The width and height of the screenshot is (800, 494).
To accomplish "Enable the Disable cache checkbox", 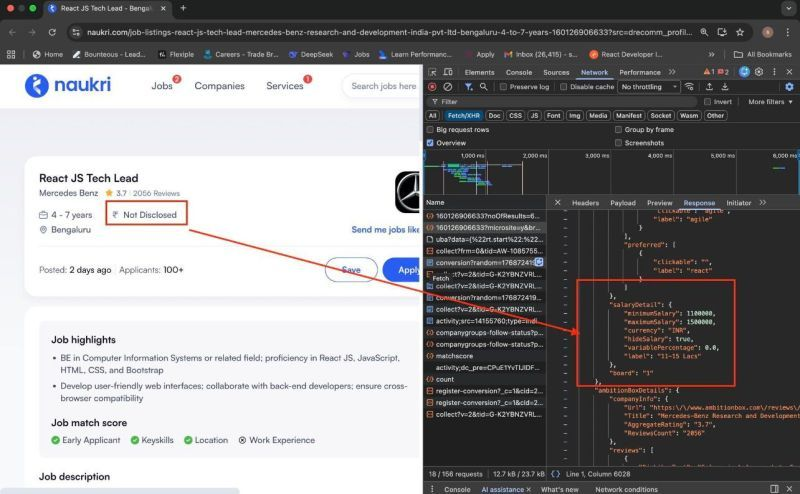I will (563, 87).
